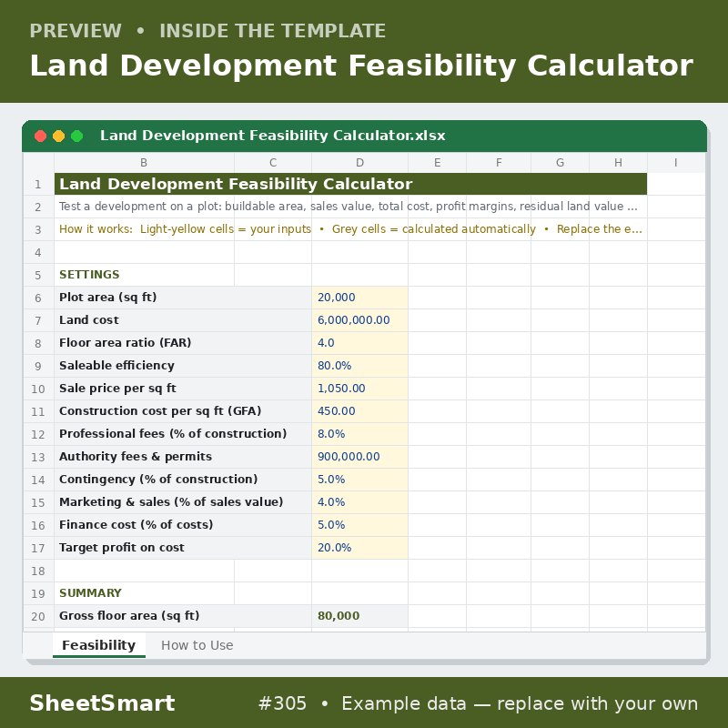The image size is (728, 728).
Task: Select row 18 header
Action: coord(38,571)
